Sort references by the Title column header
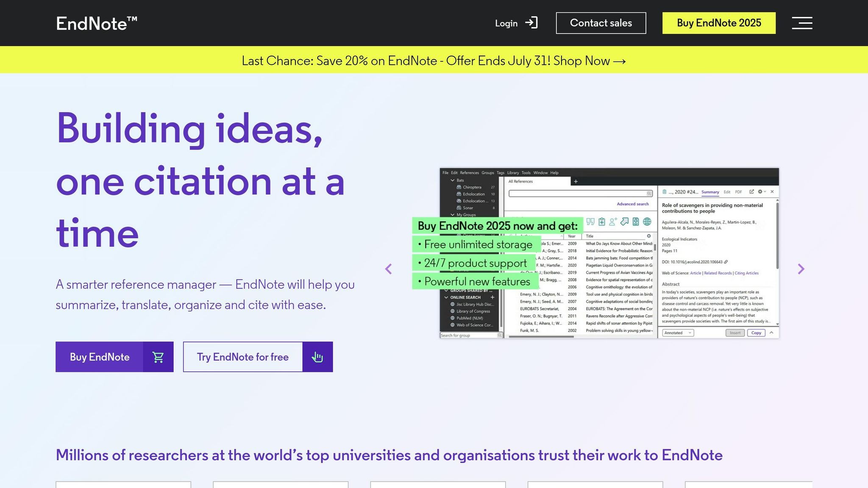 tap(590, 236)
